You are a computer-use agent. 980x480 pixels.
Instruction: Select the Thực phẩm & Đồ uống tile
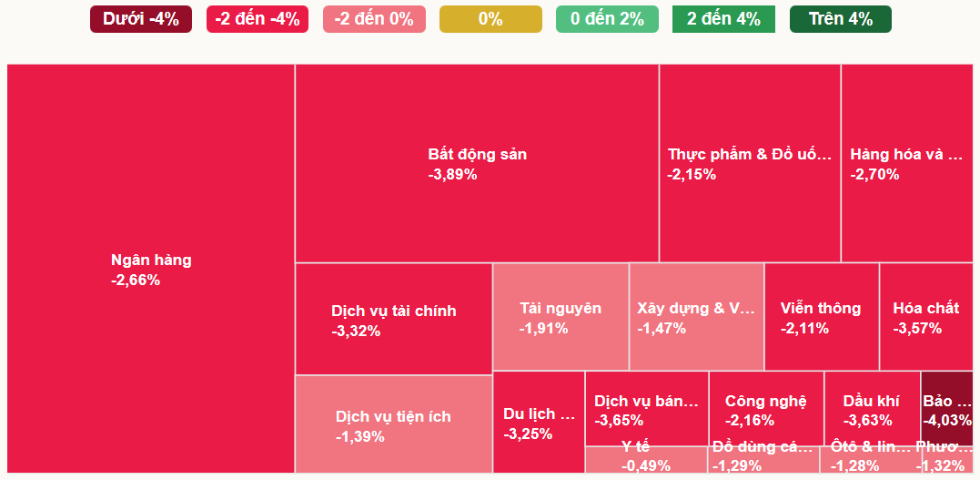750,164
